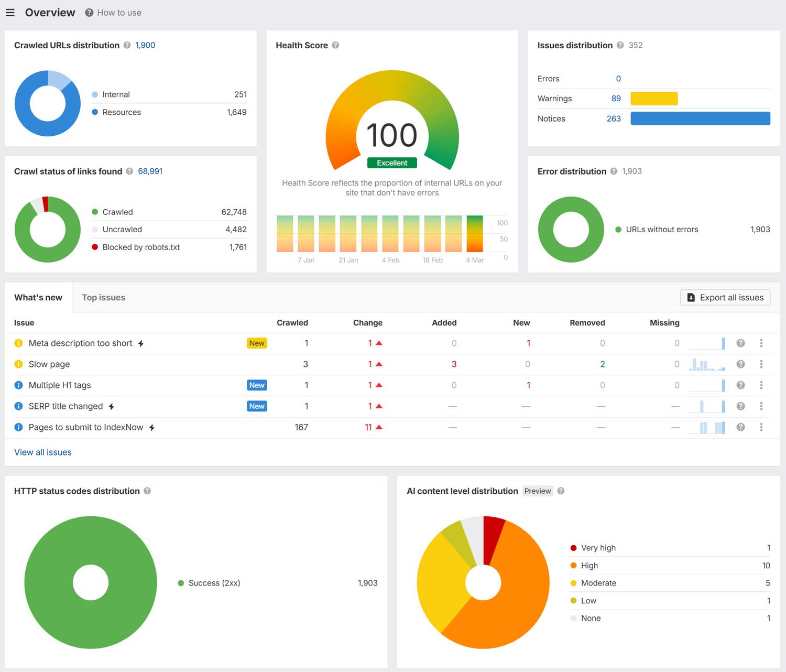Click the green Success (2xx) legend swatch

(181, 583)
